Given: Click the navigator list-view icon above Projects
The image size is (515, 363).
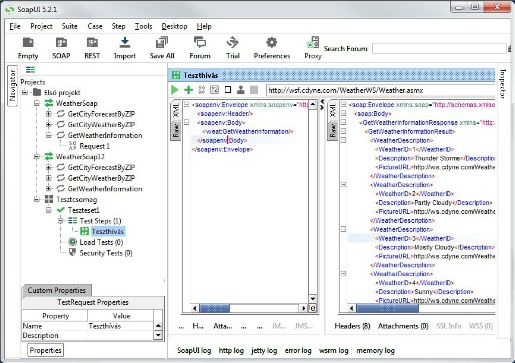Looking at the screenshot, I should 30,69.
